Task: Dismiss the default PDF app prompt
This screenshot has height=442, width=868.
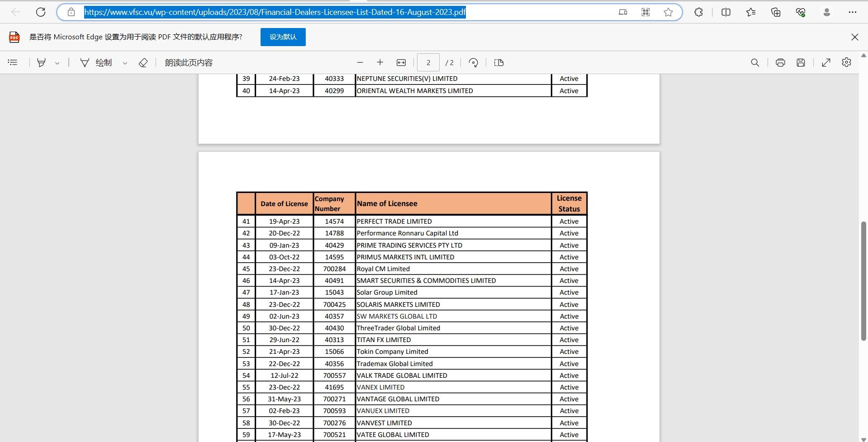Action: pos(855,37)
